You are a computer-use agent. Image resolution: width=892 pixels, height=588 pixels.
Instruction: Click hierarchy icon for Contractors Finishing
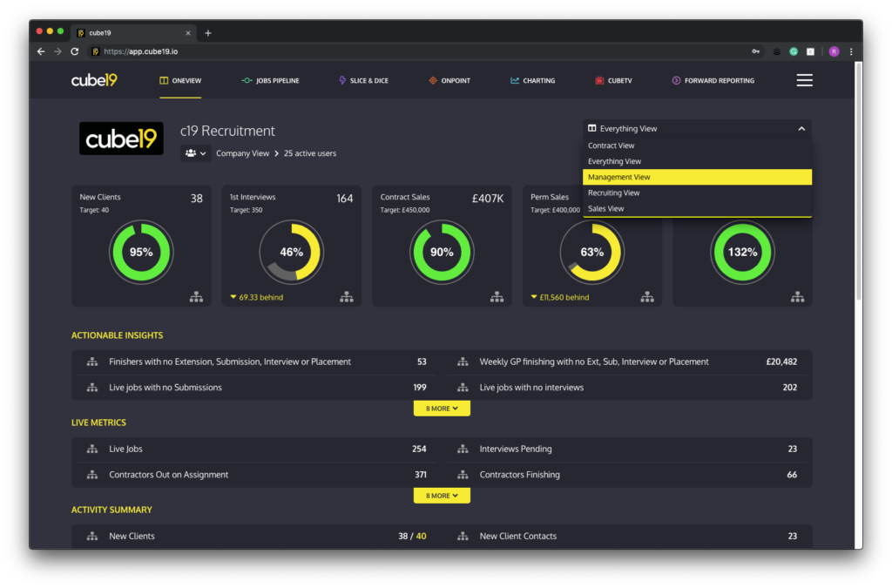point(463,475)
